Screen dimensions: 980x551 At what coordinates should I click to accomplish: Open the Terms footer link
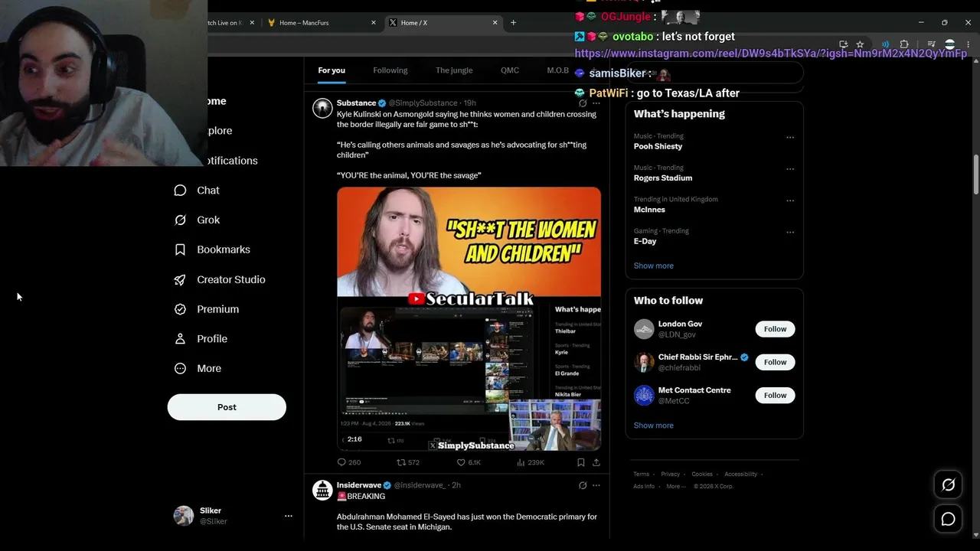pos(642,474)
